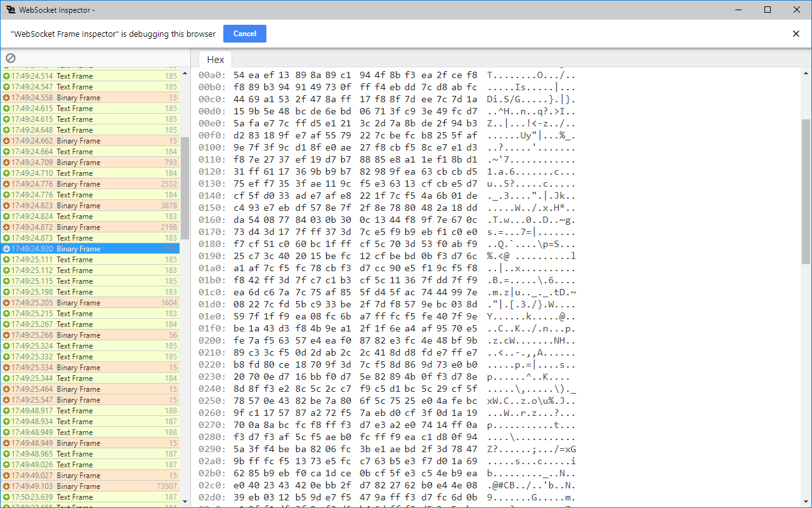Dismiss the debugging infobar with X

pyautogui.click(x=796, y=34)
